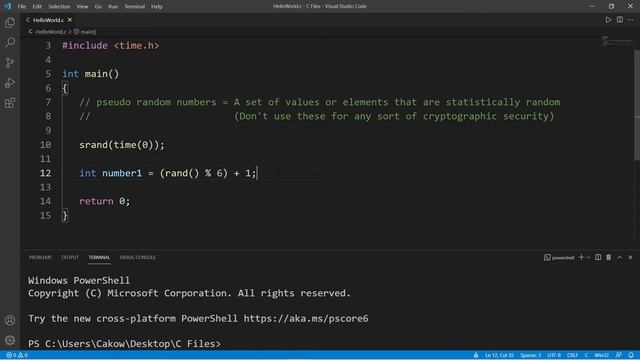Screen dimensions: 640x360
Task: Switch to the DEBUG CONSOLE tab
Action: (138, 258)
